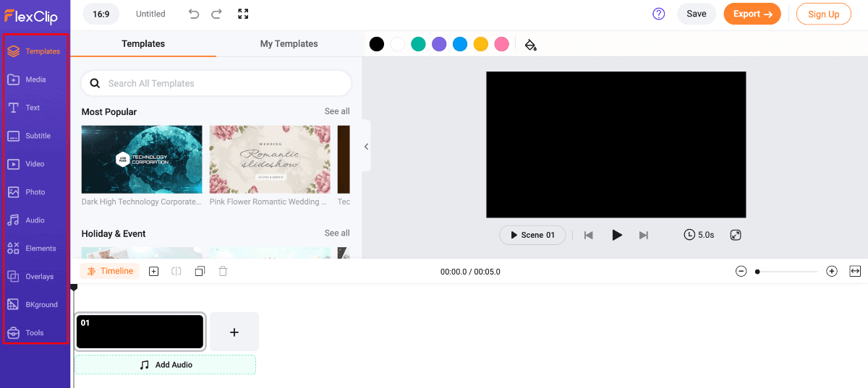Click the fullscreen preview icon in top bar

(243, 14)
